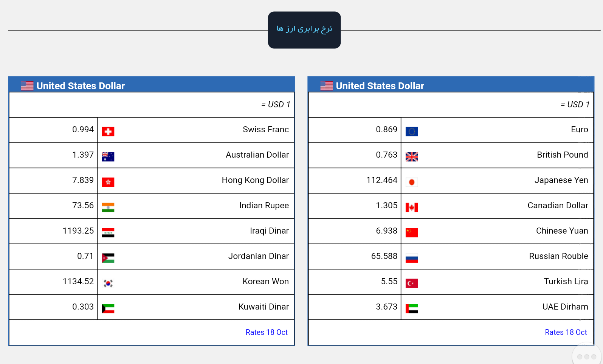Click the Japanese Yen rate value 112.464
The width and height of the screenshot is (603, 364).
click(382, 180)
